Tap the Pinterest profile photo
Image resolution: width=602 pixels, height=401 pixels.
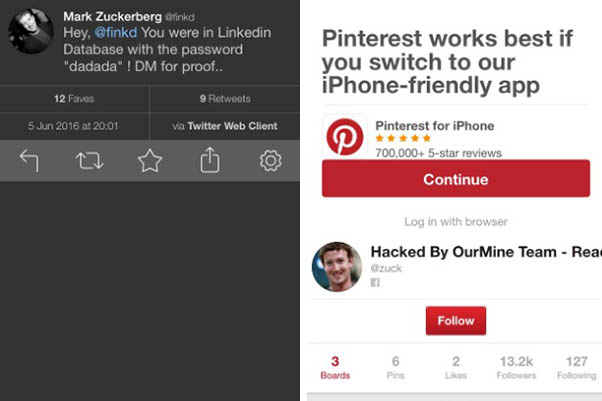pos(337,266)
